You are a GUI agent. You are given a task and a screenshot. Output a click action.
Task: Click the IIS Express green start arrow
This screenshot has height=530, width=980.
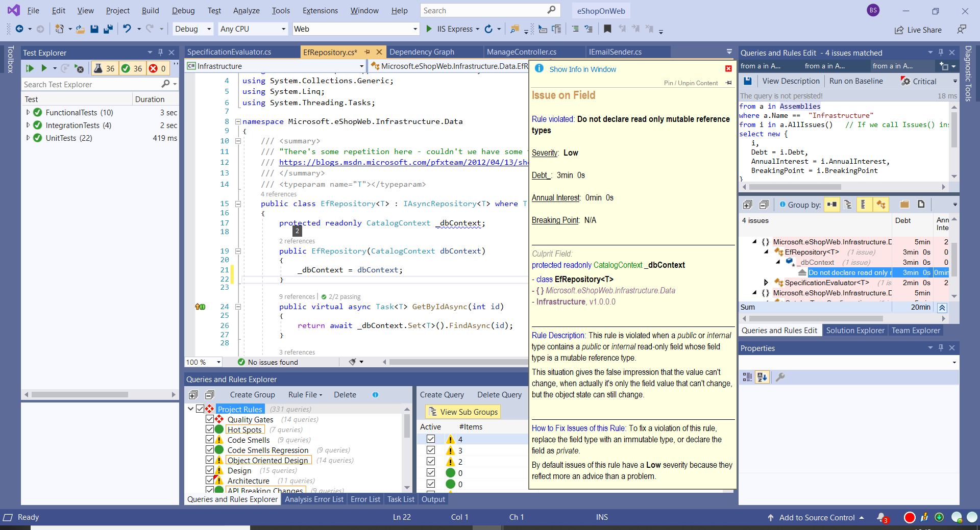(x=429, y=29)
